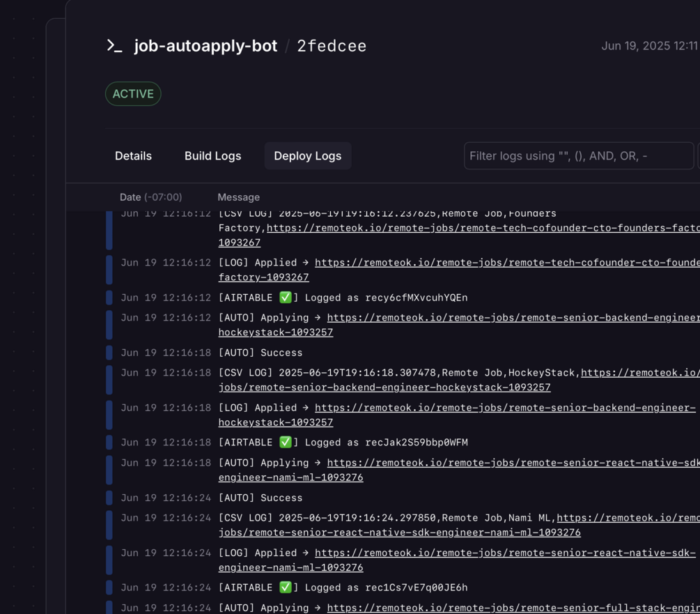Click the job-autoapply-bot service name
700x614 pixels.
coord(205,46)
